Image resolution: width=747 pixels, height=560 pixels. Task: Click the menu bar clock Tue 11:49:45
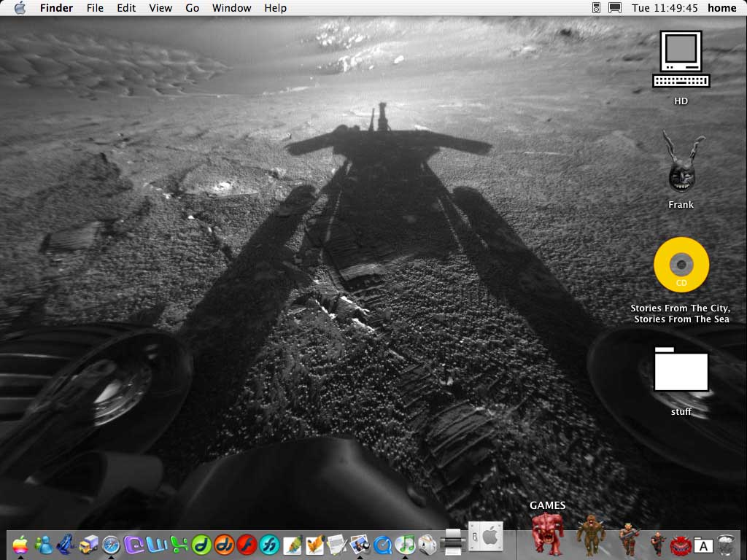[665, 8]
